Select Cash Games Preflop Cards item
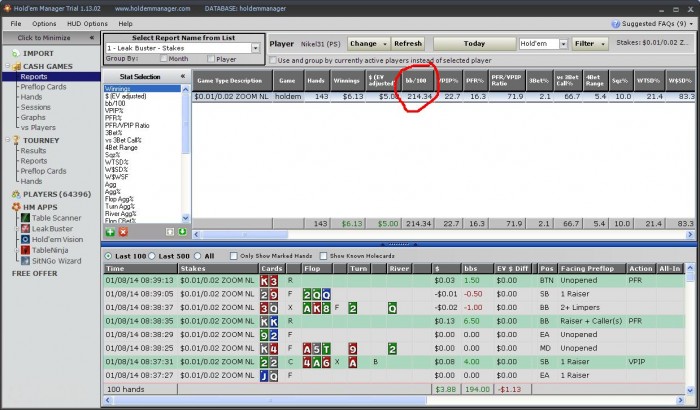This screenshot has width=700, height=410. [x=43, y=87]
